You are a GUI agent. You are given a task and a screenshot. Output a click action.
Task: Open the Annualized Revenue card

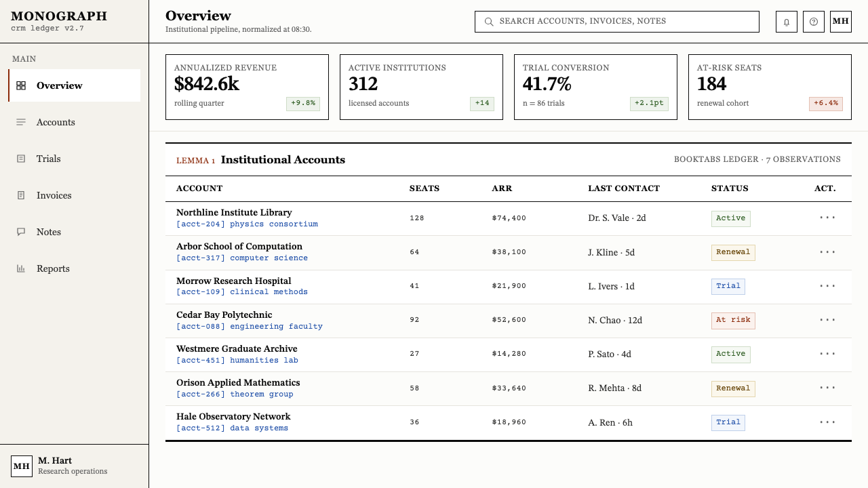pyautogui.click(x=247, y=87)
